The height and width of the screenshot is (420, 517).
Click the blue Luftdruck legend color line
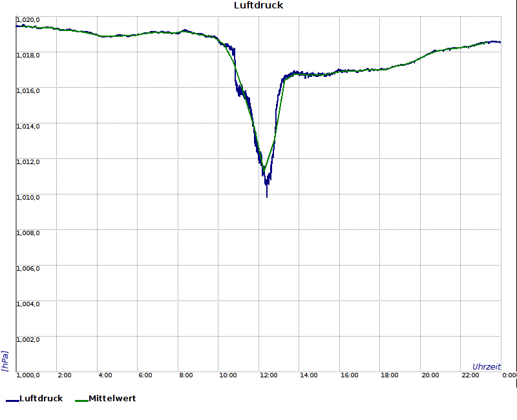tap(12, 401)
